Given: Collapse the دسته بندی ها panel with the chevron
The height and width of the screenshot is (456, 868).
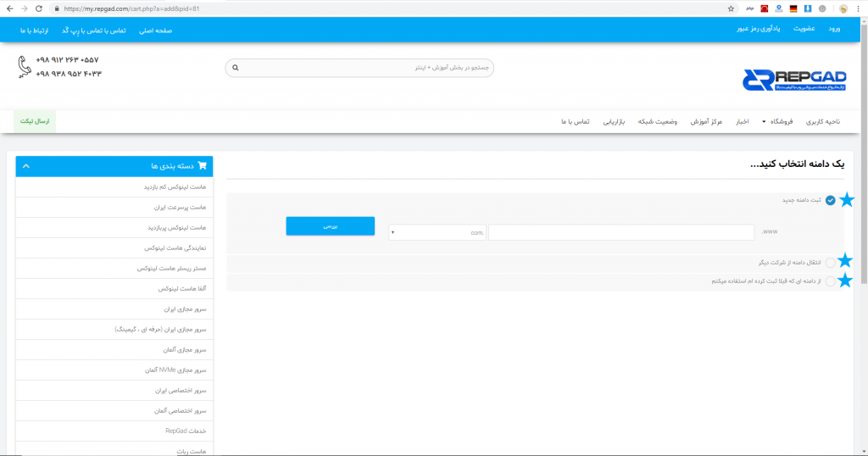Looking at the screenshot, I should pyautogui.click(x=26, y=166).
